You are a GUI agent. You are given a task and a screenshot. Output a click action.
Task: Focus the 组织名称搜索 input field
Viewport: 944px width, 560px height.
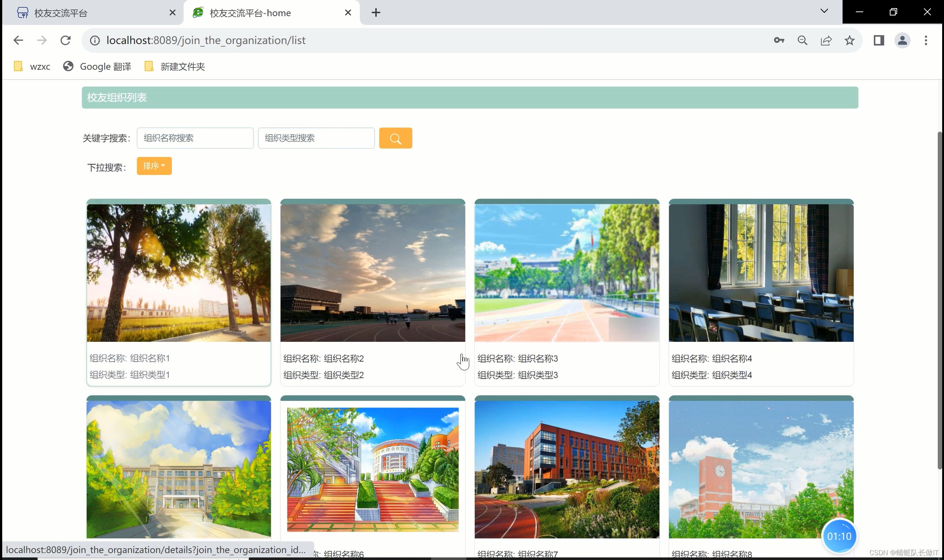coord(195,138)
